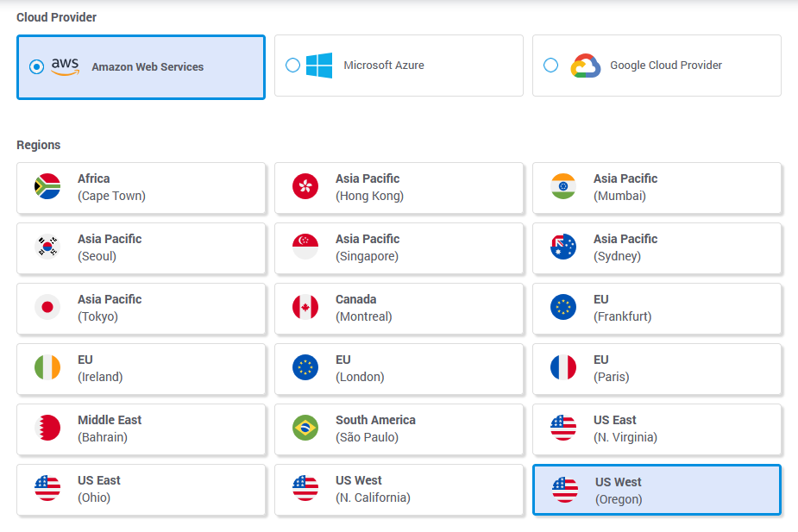
Task: Click the Japan flag for Tokyo
Action: click(x=47, y=308)
